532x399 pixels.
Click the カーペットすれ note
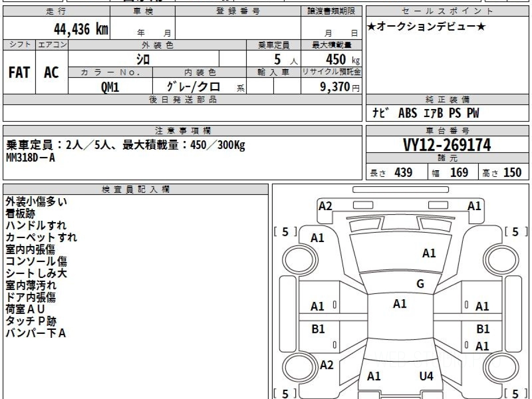point(41,237)
